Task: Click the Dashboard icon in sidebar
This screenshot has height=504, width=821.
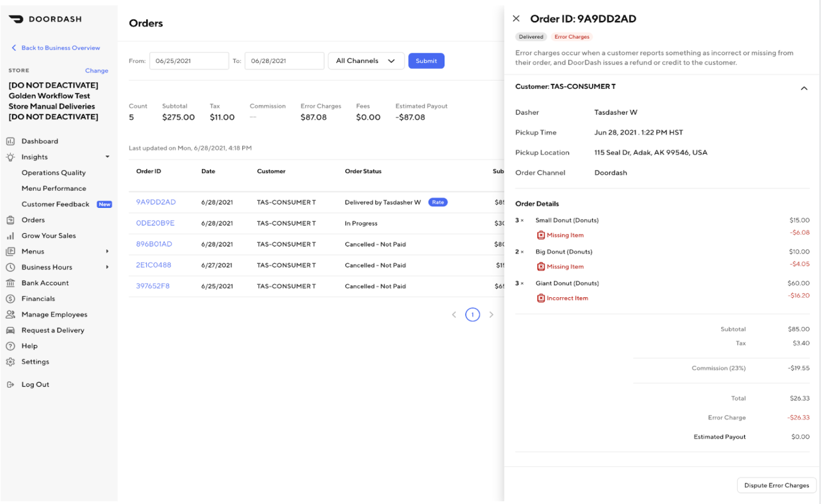Action: 10,142
